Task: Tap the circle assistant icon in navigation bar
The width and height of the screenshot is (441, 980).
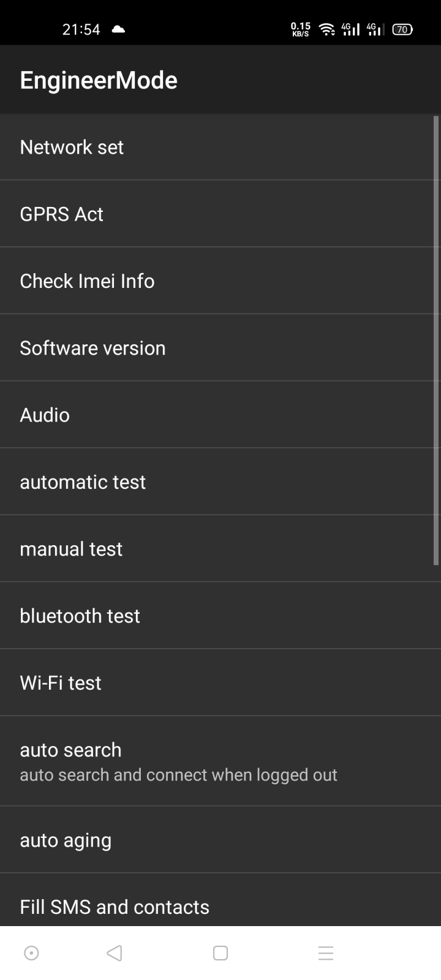Action: [31, 953]
